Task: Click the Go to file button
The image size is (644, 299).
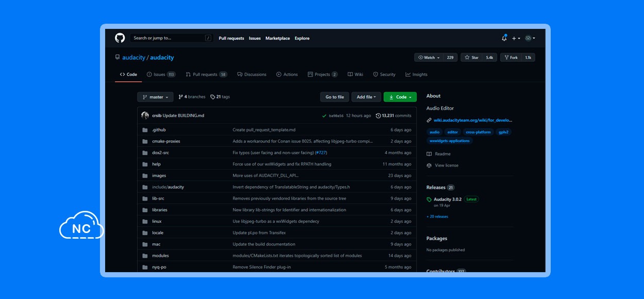Action: 335,97
